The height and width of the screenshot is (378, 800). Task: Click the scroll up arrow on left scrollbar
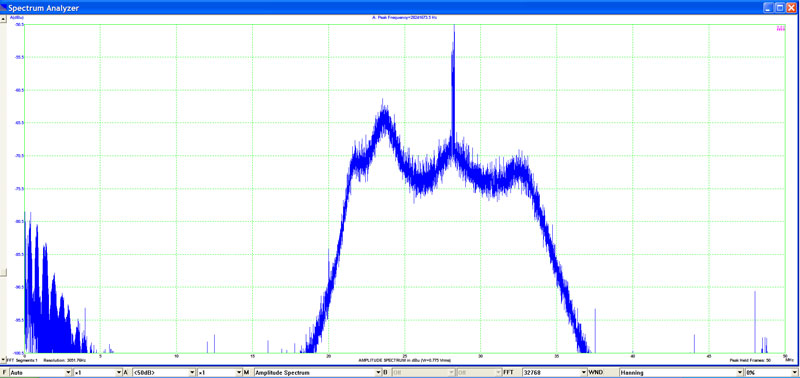coord(4,18)
